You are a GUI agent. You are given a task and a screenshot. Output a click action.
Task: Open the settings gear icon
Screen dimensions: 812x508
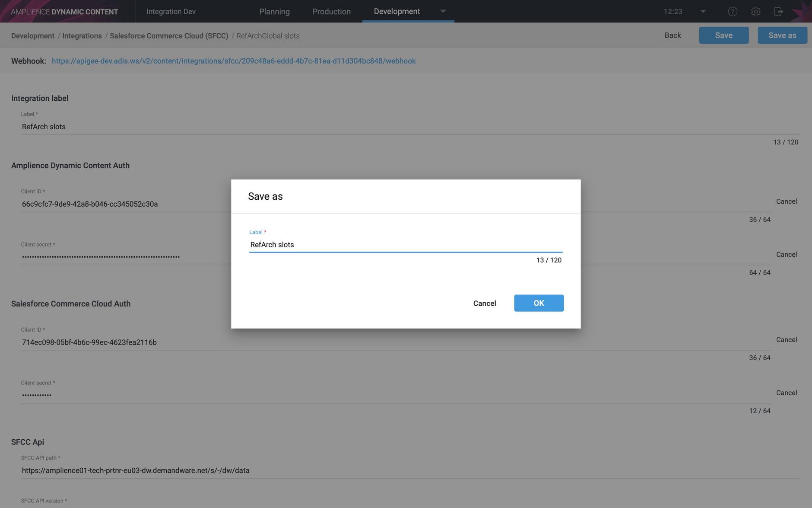(x=755, y=12)
